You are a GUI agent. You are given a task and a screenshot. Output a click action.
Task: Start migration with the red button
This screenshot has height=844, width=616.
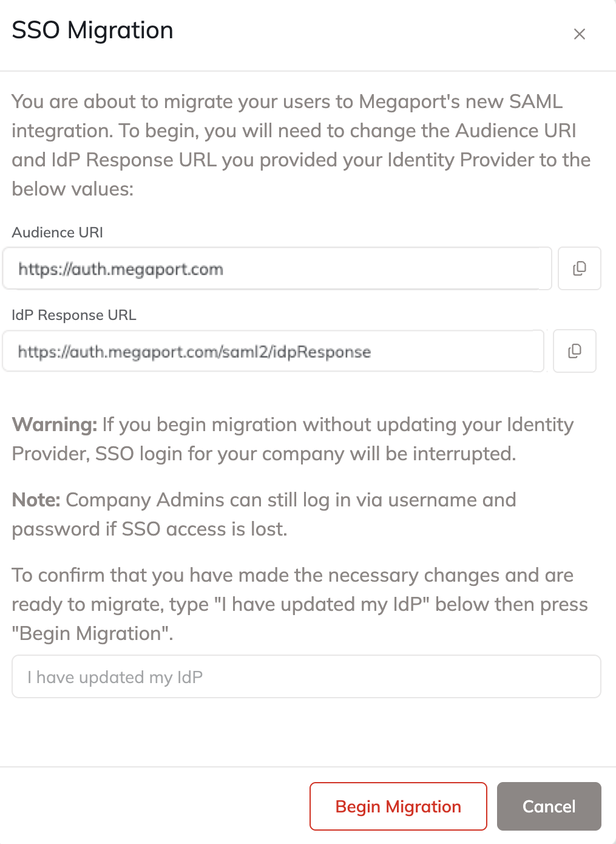tap(398, 806)
